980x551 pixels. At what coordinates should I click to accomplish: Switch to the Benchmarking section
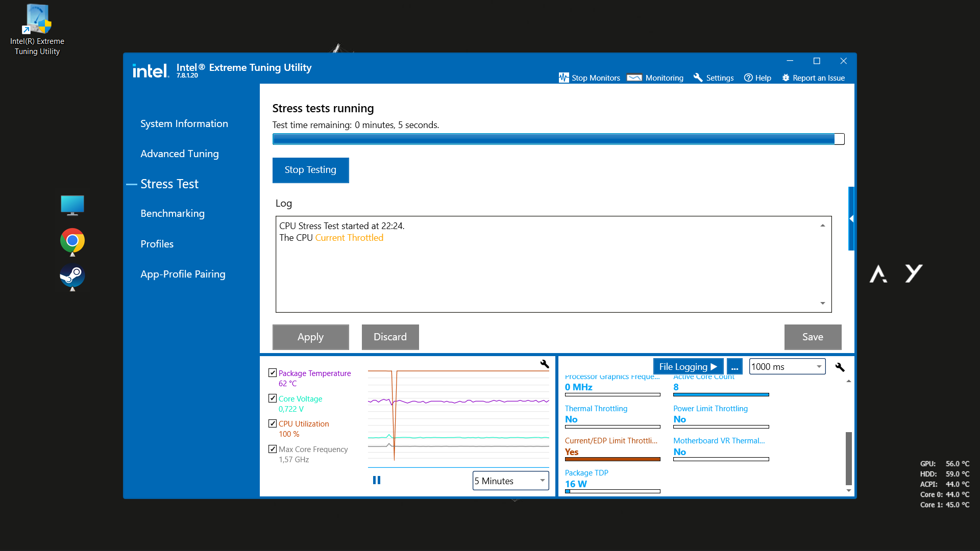(172, 213)
